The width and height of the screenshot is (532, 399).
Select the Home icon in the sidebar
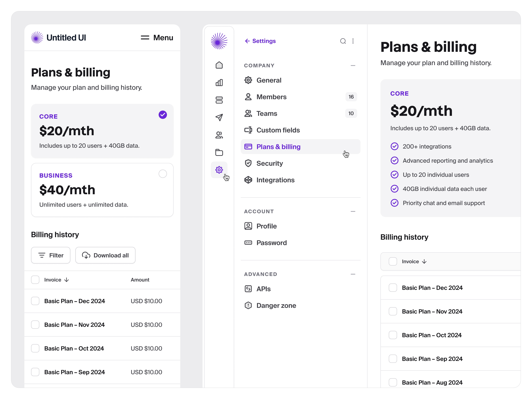tap(219, 65)
